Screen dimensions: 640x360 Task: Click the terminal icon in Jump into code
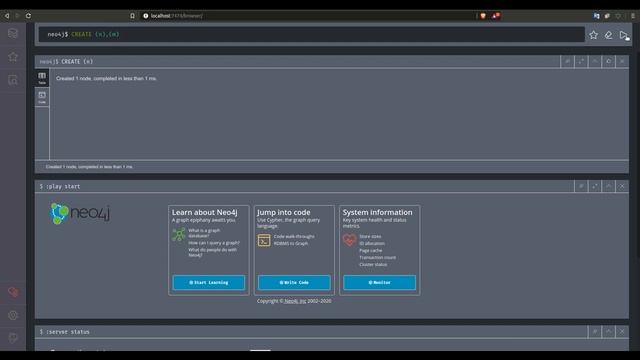coord(264,240)
